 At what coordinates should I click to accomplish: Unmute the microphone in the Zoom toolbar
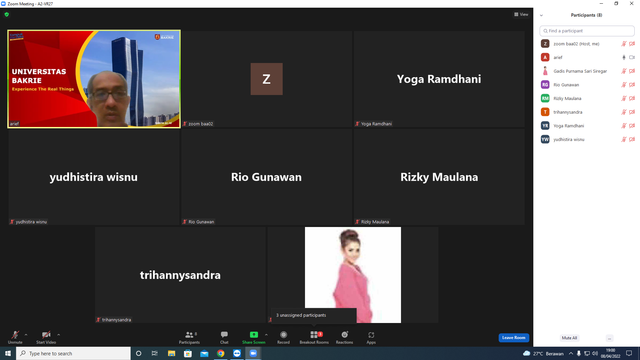15,337
